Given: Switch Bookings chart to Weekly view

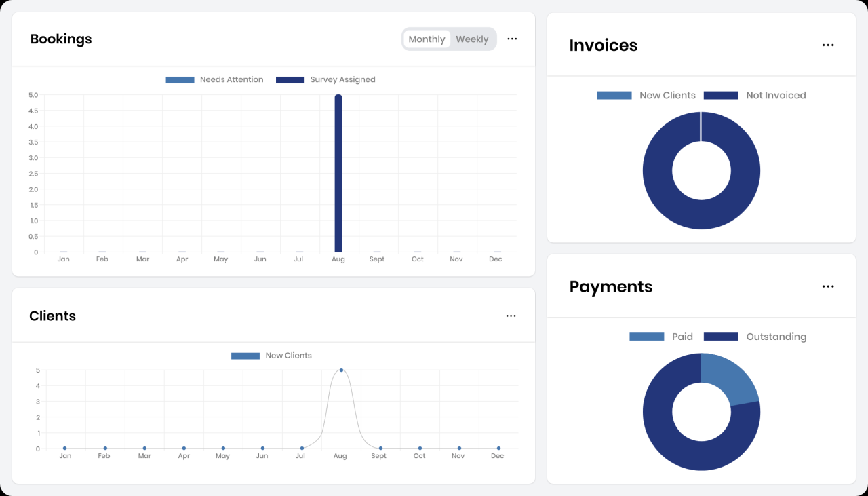Looking at the screenshot, I should coord(472,39).
